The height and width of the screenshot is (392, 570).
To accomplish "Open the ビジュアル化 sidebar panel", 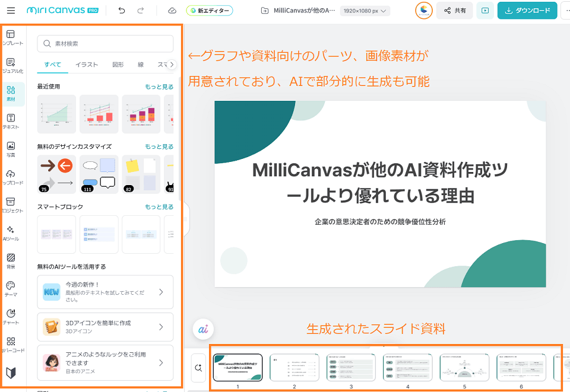I will pyautogui.click(x=11, y=66).
